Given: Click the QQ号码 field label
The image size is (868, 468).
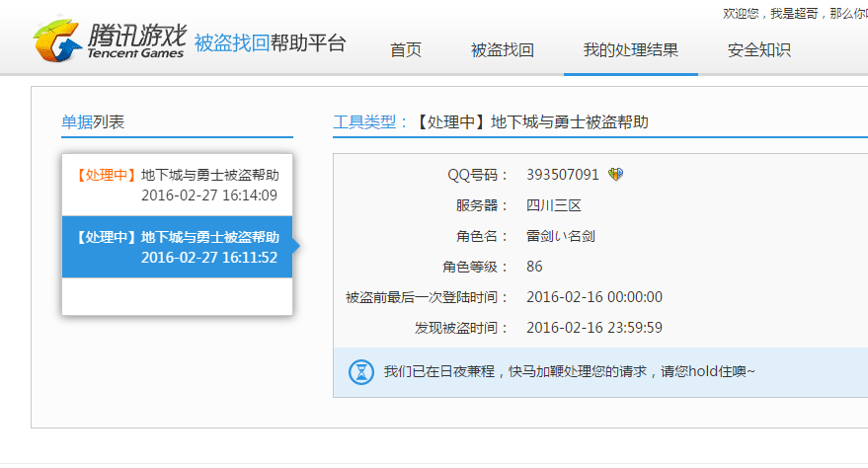Looking at the screenshot, I should tap(478, 175).
